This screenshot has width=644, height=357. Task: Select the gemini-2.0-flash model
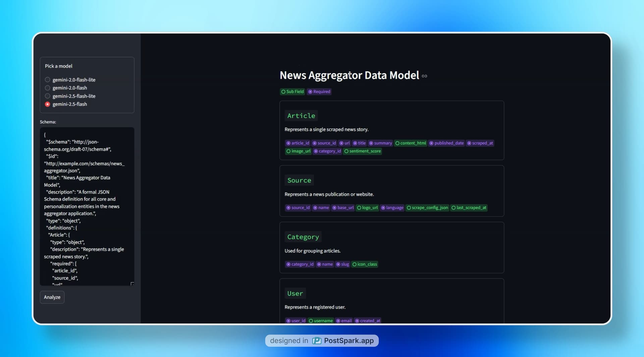48,88
